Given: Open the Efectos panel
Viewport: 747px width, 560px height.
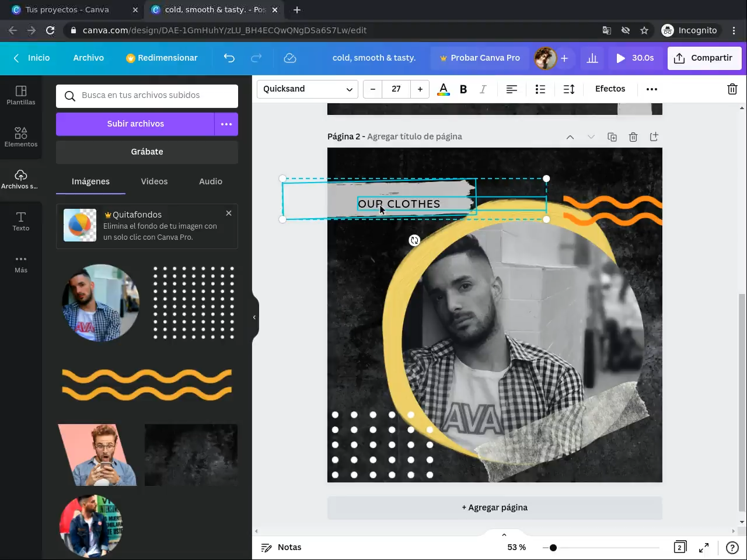Looking at the screenshot, I should click(610, 89).
